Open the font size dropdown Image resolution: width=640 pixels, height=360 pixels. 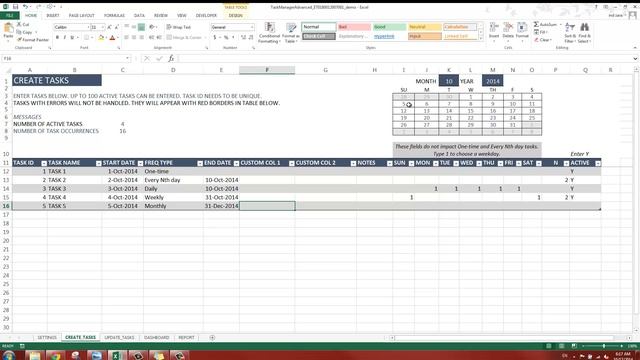[x=102, y=27]
